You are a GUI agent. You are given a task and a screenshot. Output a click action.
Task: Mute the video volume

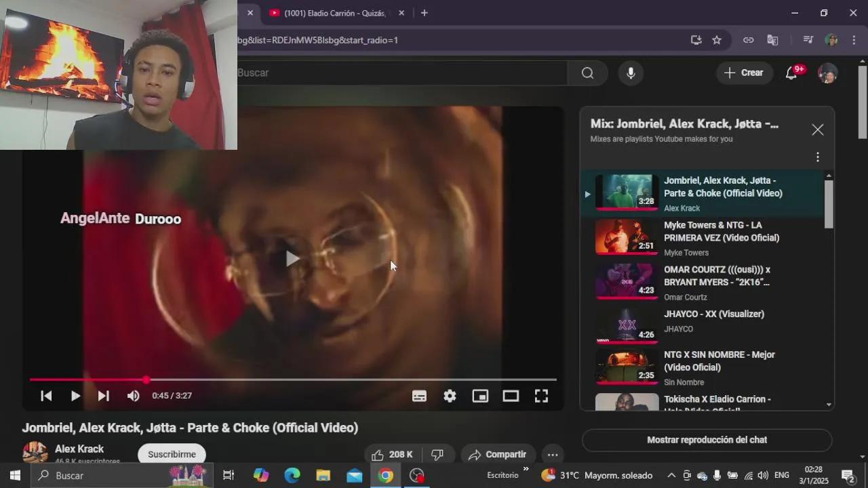point(133,396)
